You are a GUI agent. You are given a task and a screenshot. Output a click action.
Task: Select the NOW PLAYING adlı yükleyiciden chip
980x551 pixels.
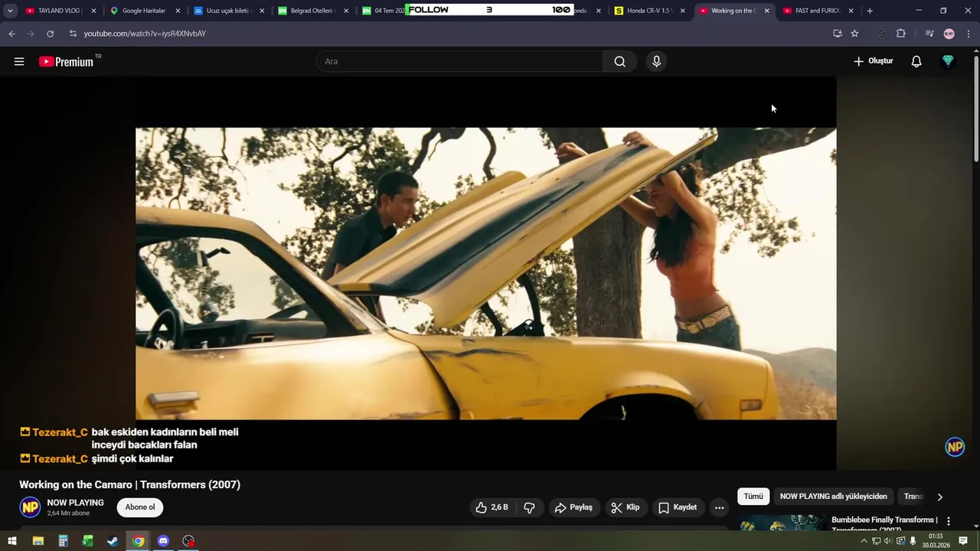[834, 497]
